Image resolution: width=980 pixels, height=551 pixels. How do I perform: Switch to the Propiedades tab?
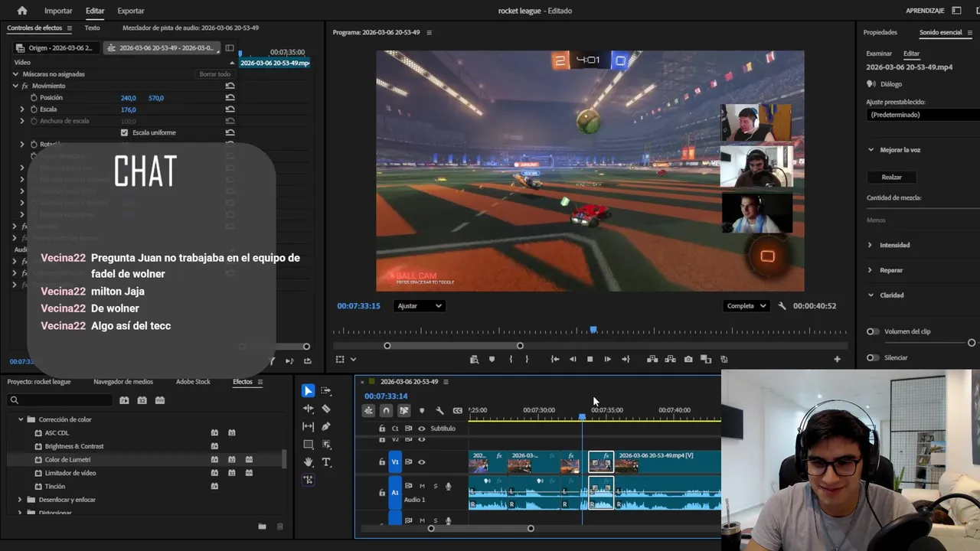[x=880, y=33]
